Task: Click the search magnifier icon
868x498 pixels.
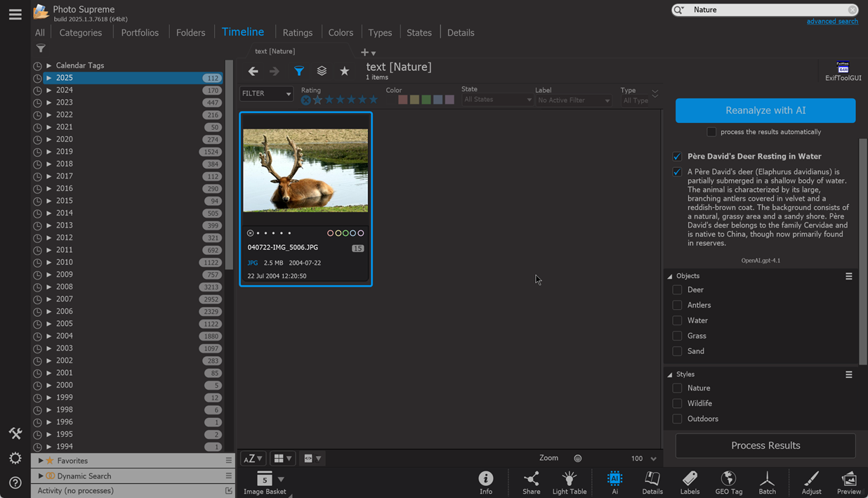Action: (679, 10)
